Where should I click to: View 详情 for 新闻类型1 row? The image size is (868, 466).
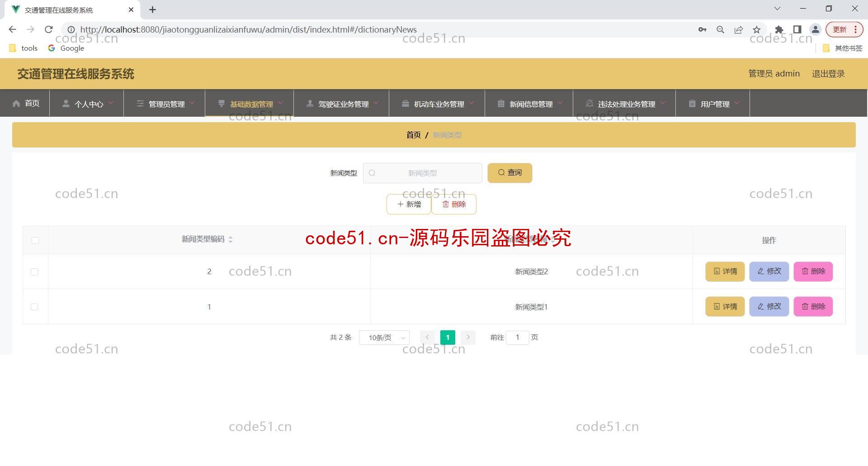[x=725, y=306]
